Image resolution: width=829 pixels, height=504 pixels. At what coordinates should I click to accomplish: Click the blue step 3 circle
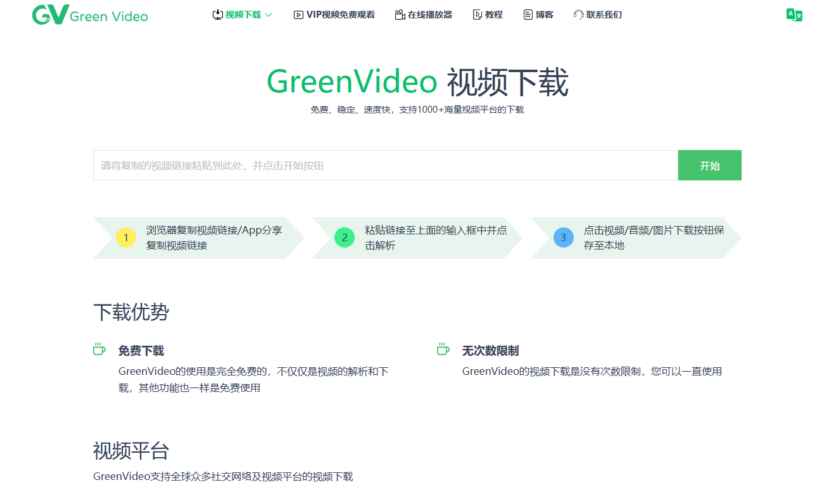563,237
